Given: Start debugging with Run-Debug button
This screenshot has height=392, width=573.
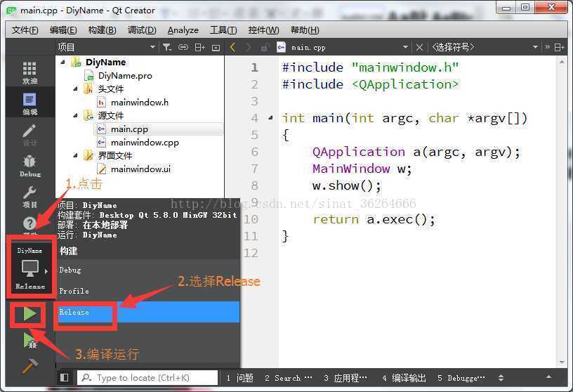Looking at the screenshot, I should click(x=30, y=341).
